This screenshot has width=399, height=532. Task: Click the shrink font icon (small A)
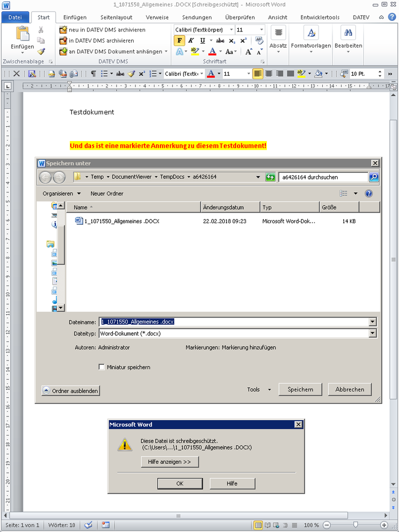point(259,52)
